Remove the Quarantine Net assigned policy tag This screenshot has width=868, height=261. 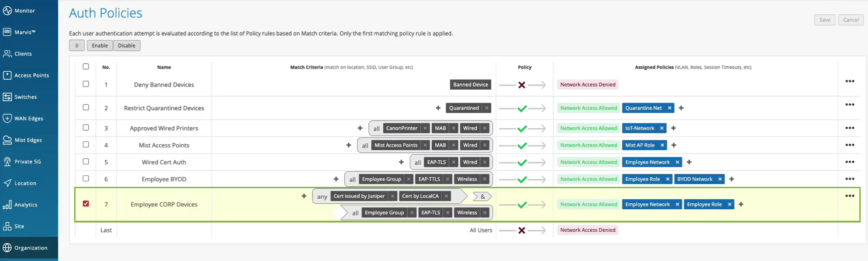pyautogui.click(x=669, y=108)
